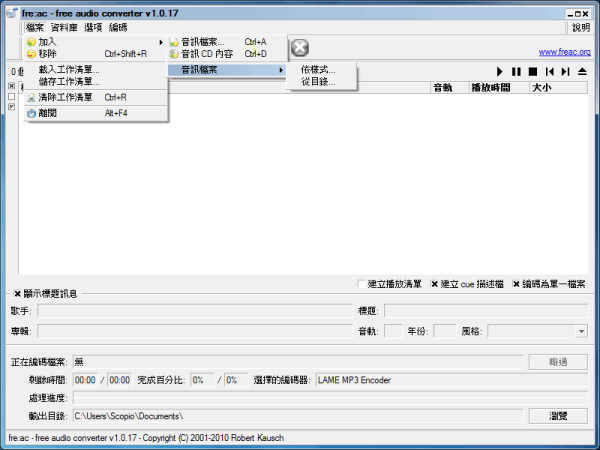The image size is (600, 450).
Task: Open the 檔案 menu
Action: [x=35, y=28]
